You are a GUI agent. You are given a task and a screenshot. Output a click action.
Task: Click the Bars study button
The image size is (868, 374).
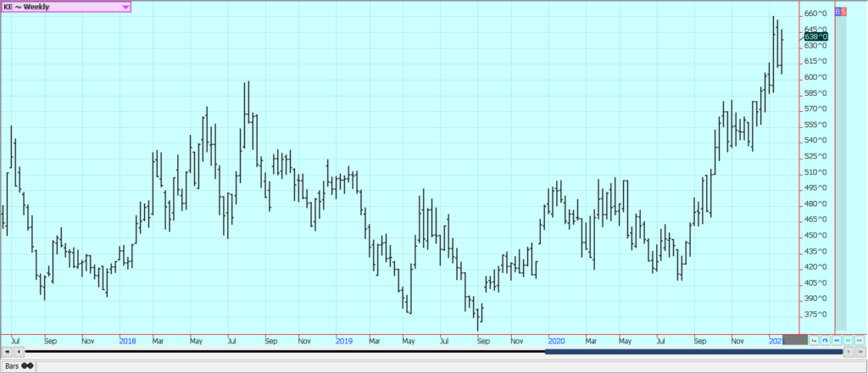tap(19, 366)
